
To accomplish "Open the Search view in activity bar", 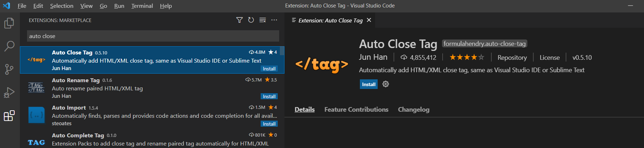I will click(x=9, y=46).
